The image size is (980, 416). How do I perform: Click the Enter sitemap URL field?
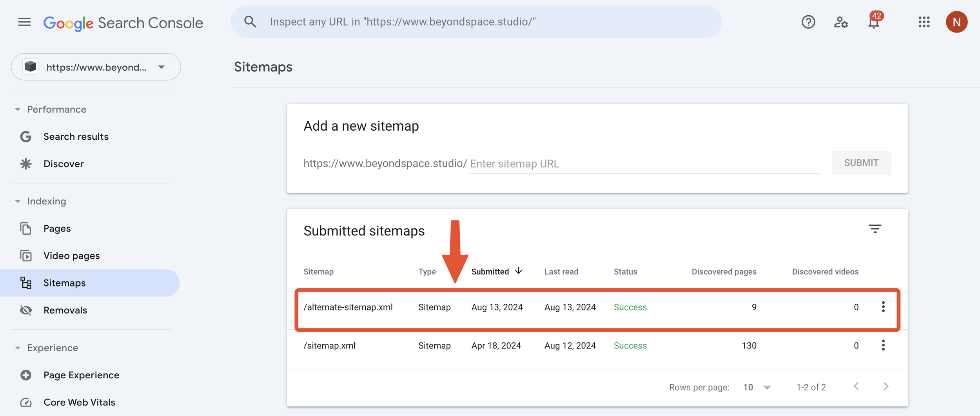[645, 164]
